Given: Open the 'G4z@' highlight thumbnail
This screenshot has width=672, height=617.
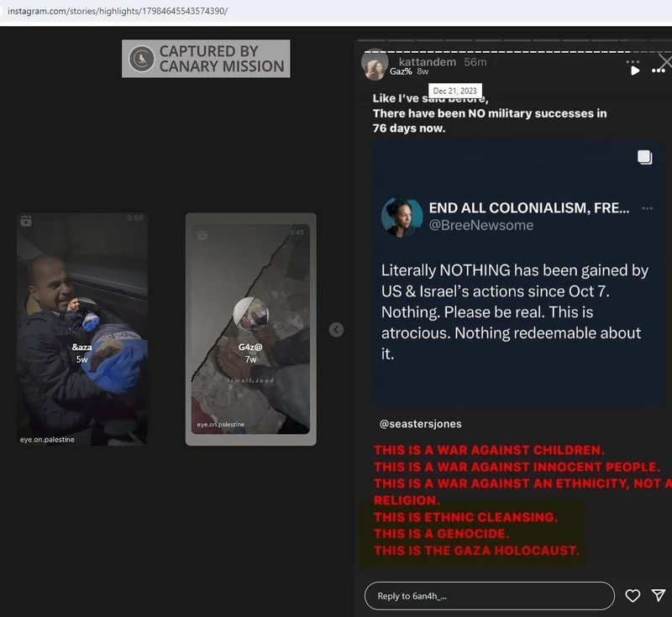Looking at the screenshot, I should click(250, 328).
